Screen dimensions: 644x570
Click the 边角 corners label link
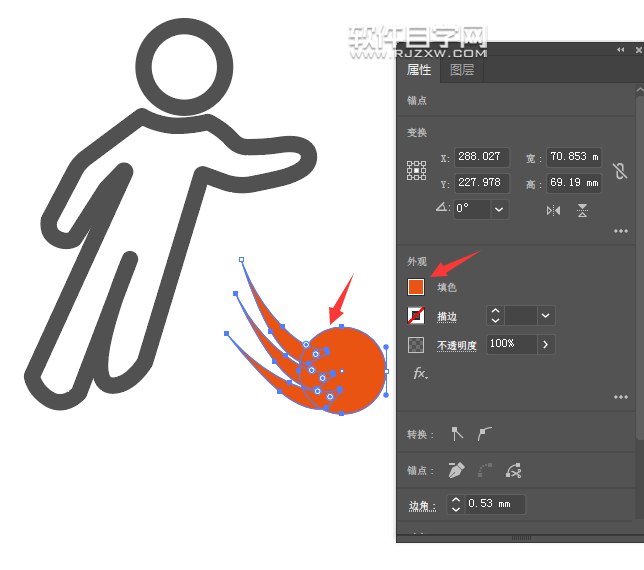coord(421,506)
